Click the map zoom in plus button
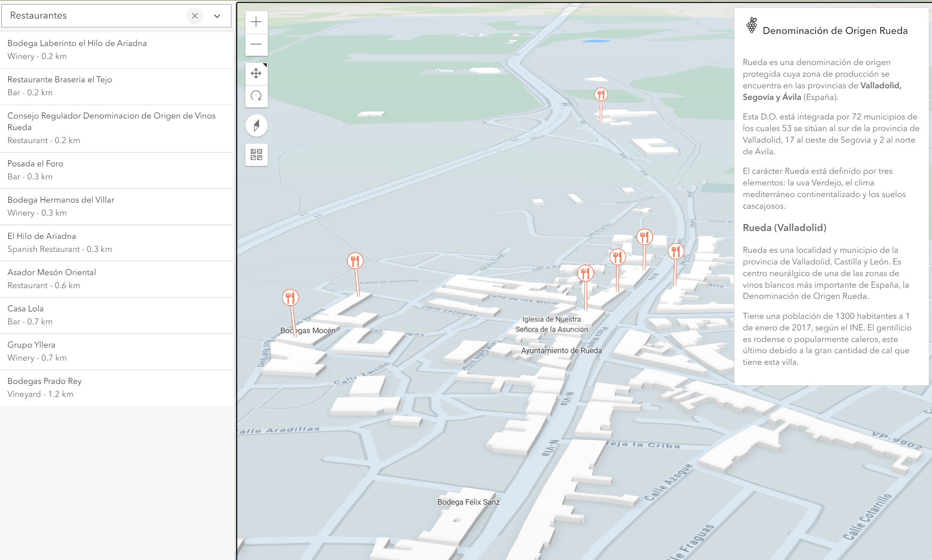This screenshot has height=560, width=932. [256, 22]
